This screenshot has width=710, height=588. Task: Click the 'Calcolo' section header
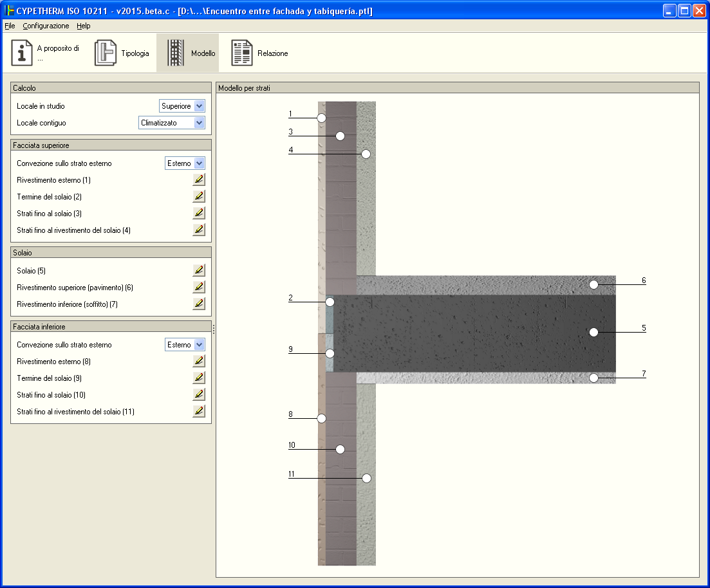click(111, 88)
